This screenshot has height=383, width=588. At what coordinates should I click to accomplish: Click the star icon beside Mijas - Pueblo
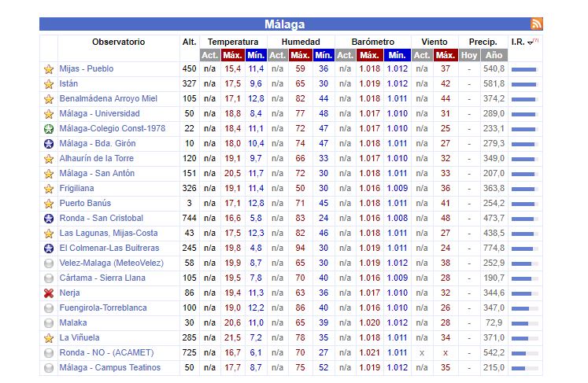pyautogui.click(x=49, y=69)
